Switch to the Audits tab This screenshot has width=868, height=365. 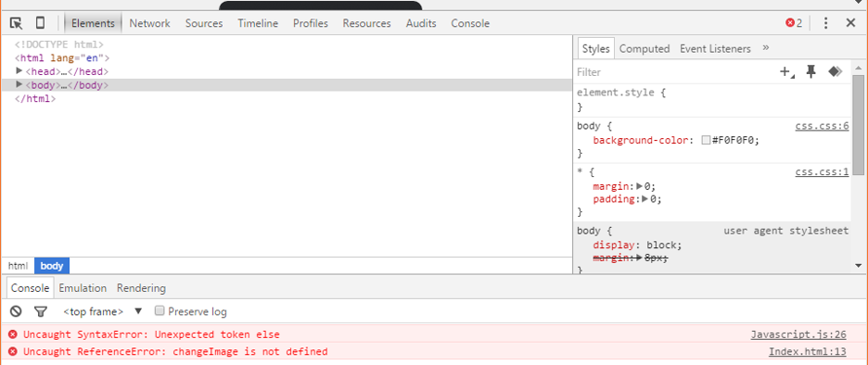[421, 23]
